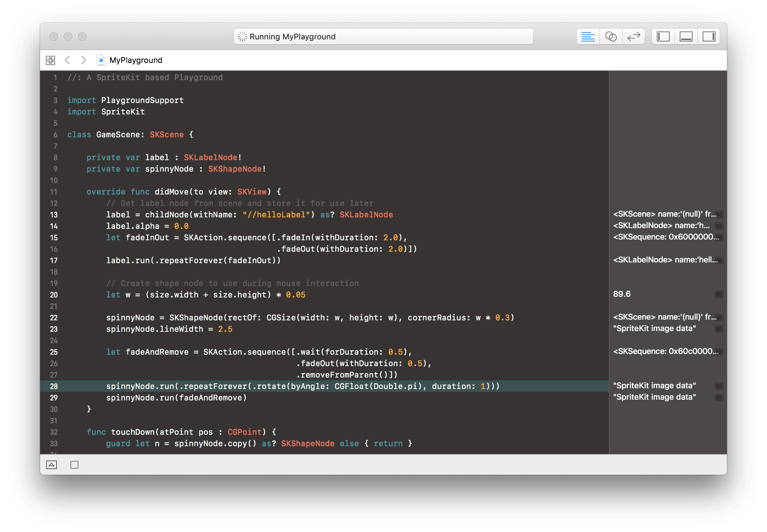Toggle the utilities inspector panel
This screenshot has width=767, height=532.
point(709,36)
